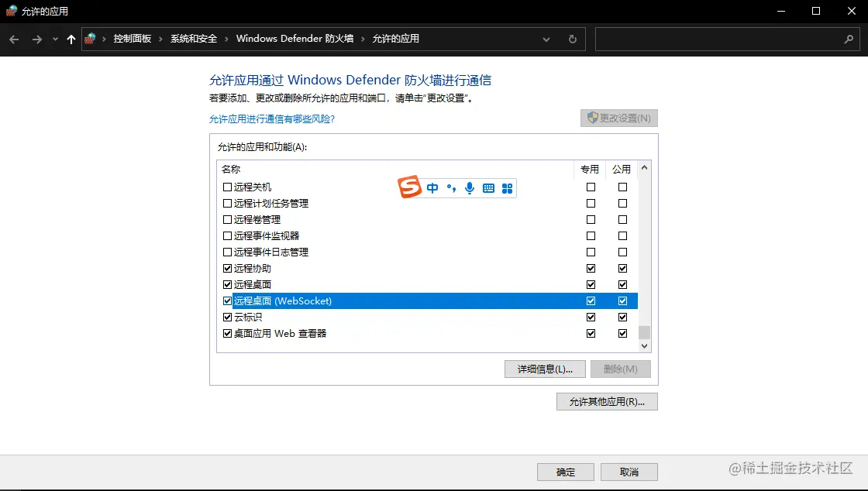Select the 远程桌面 (WebSocket) row text
This screenshot has width=868, height=491.
282,300
